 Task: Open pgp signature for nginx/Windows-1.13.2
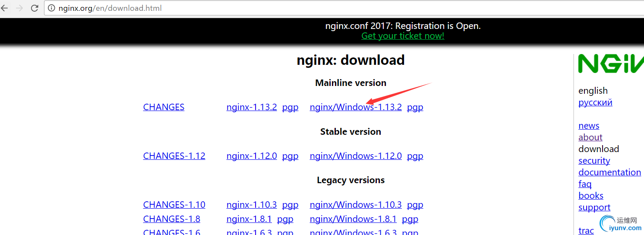click(415, 107)
